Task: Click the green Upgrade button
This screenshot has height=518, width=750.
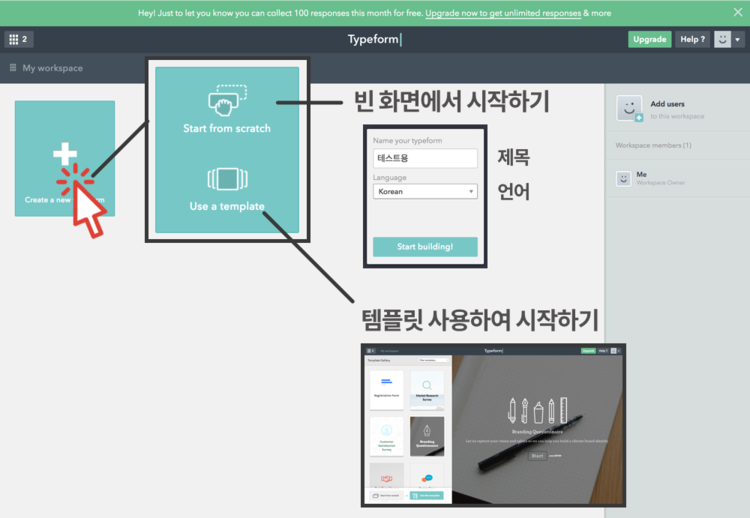Action: [x=650, y=39]
